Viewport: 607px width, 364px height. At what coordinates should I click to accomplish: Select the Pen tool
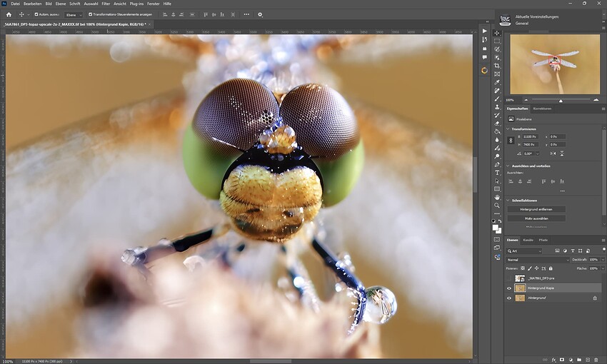pyautogui.click(x=497, y=165)
